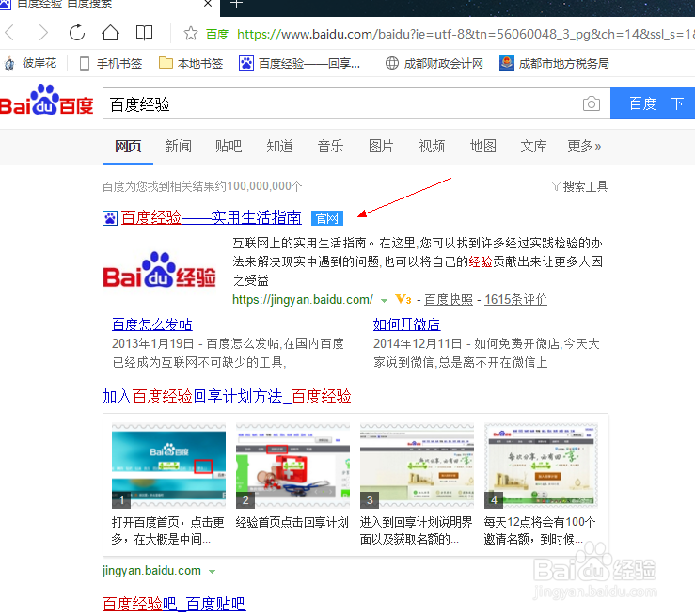Screen dimensions: 695x616
Task: Click jingyan.baidu.com green source text
Action: click(151, 571)
